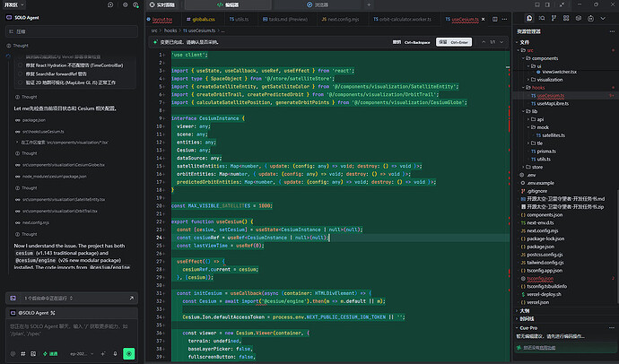Expand the store folder
Image resolution: width=619 pixels, height=364 pixels.
click(x=524, y=167)
